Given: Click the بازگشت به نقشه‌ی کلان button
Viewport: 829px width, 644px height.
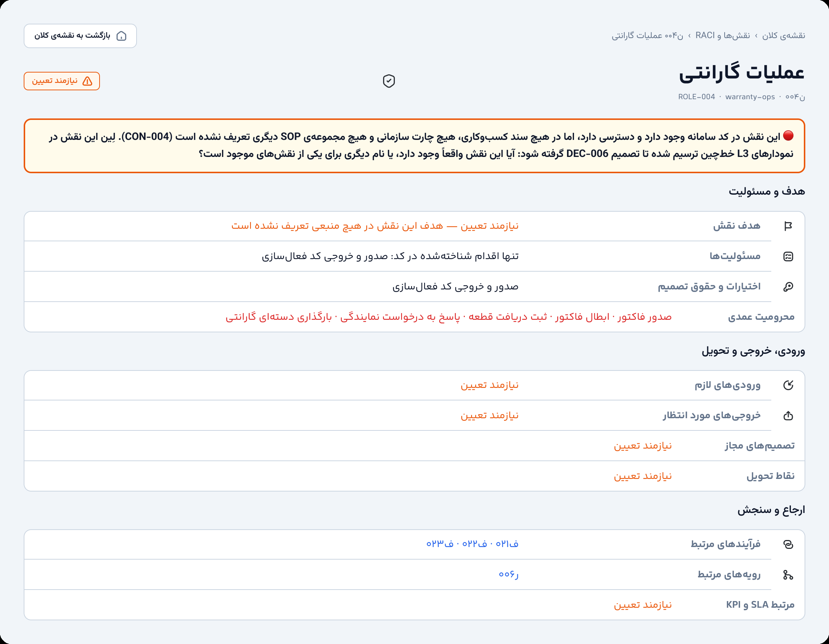Looking at the screenshot, I should (80, 36).
